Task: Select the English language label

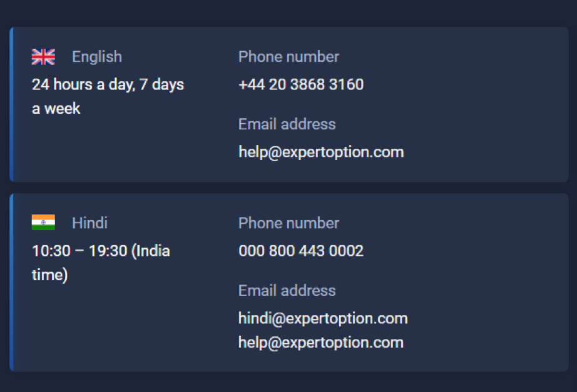Action: (x=97, y=57)
